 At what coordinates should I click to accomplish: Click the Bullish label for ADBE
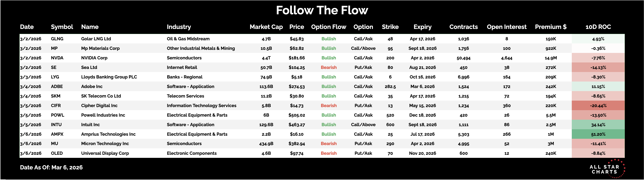pyautogui.click(x=328, y=86)
